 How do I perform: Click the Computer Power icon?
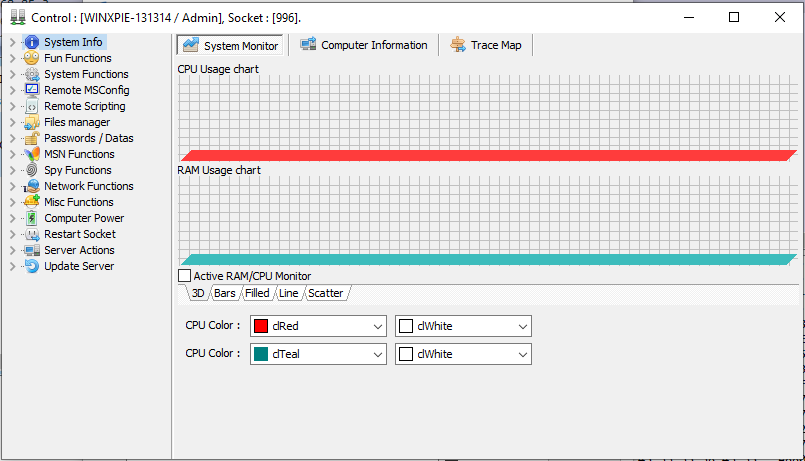tap(32, 218)
